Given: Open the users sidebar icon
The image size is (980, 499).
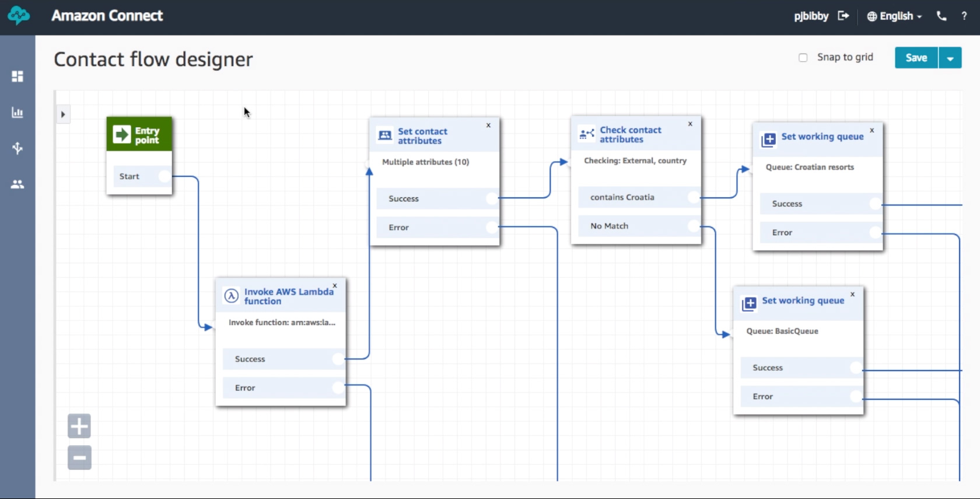Looking at the screenshot, I should coord(17,184).
